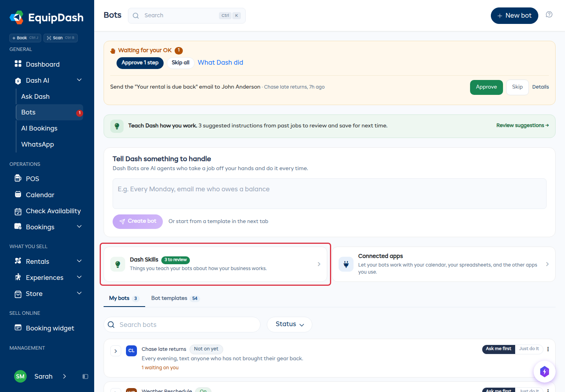Expand the Rentals sidebar submenu
Viewport: 565px width, 392px height.
click(79, 261)
